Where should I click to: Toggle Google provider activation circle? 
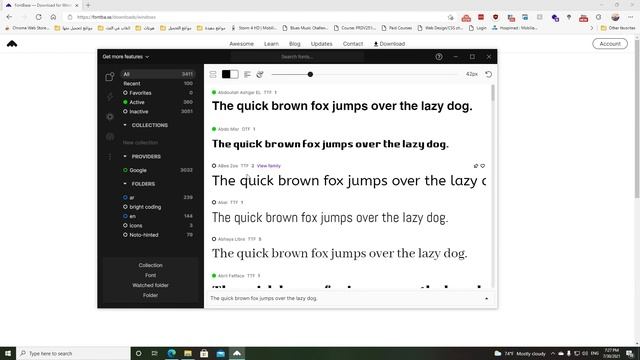point(125,170)
